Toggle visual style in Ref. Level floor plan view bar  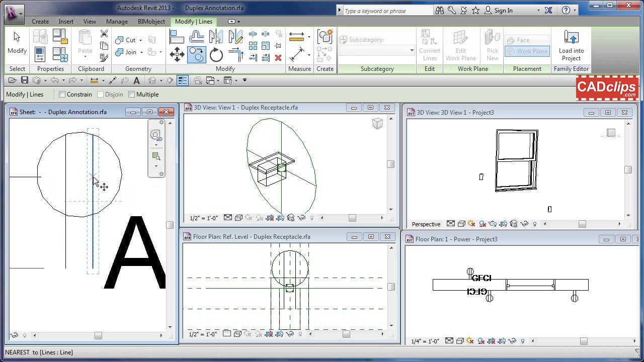[x=238, y=334]
